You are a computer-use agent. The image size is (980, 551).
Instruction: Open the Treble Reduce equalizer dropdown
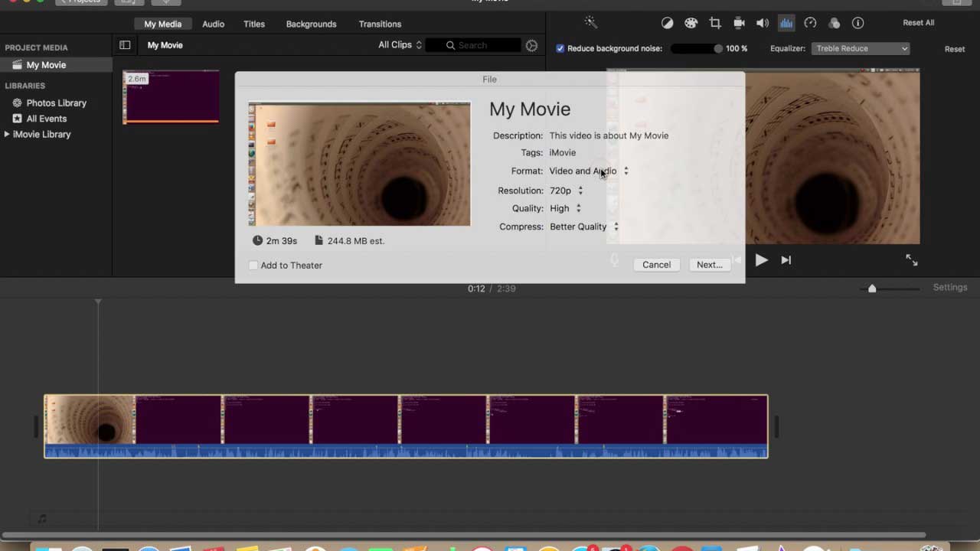(861, 48)
